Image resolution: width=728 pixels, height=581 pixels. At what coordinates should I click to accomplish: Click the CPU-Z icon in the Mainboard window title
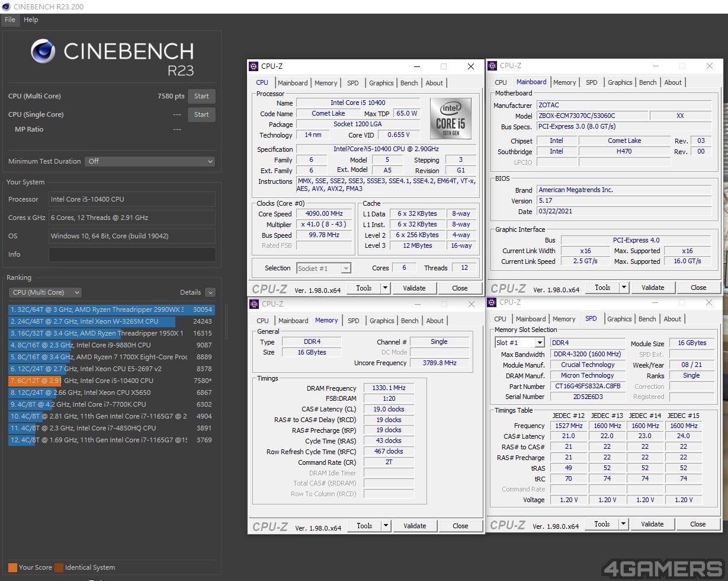coord(492,66)
